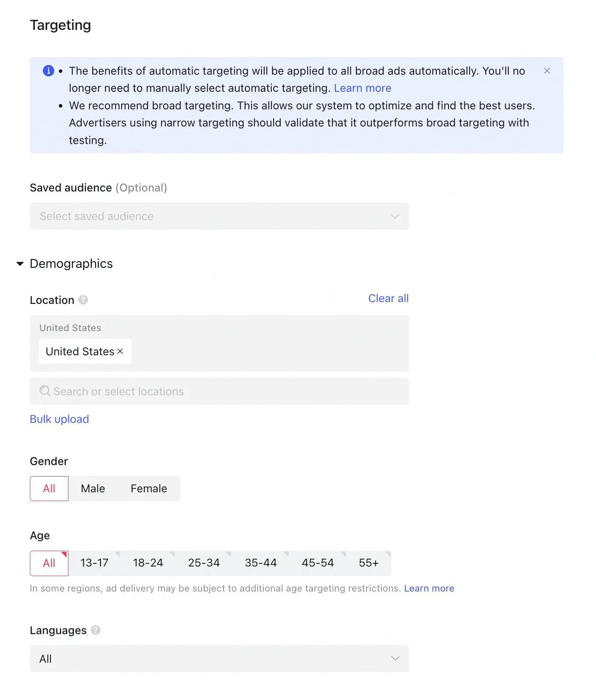Select Male gender option
The width and height of the screenshot is (596, 700).
[93, 488]
